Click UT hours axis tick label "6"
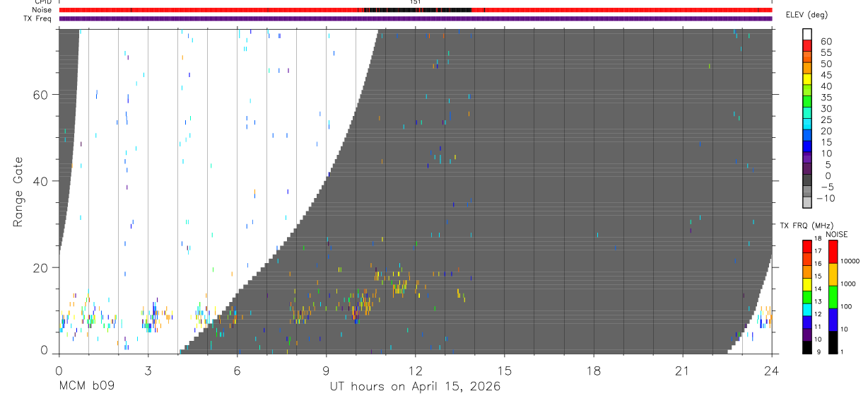This screenshot has width=868, height=401. point(237,371)
